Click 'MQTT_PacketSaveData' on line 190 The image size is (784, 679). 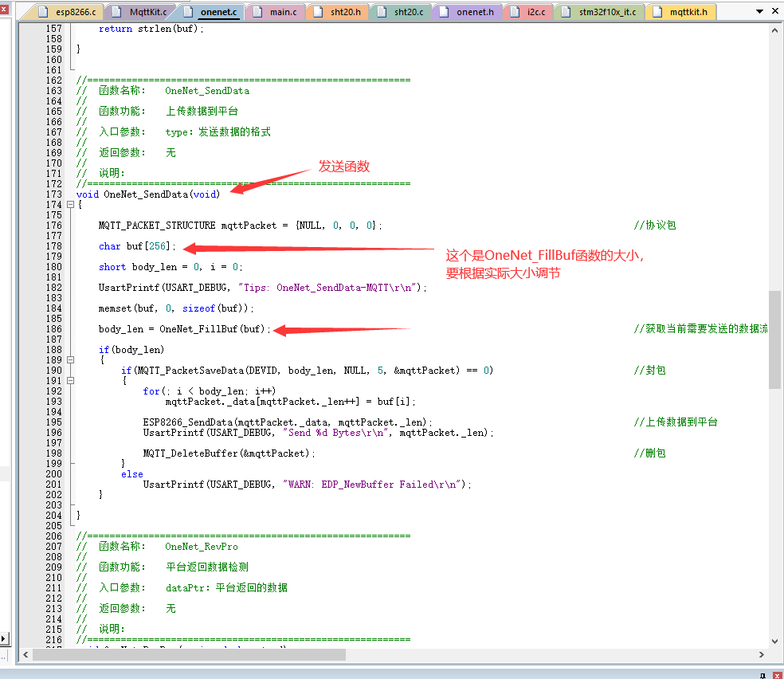pyautogui.click(x=190, y=371)
